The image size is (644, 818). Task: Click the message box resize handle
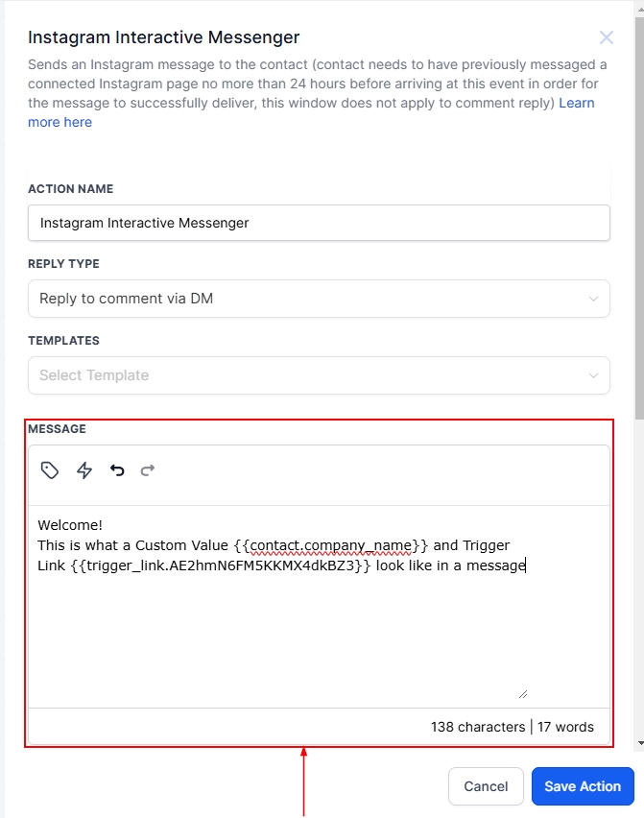point(522,693)
